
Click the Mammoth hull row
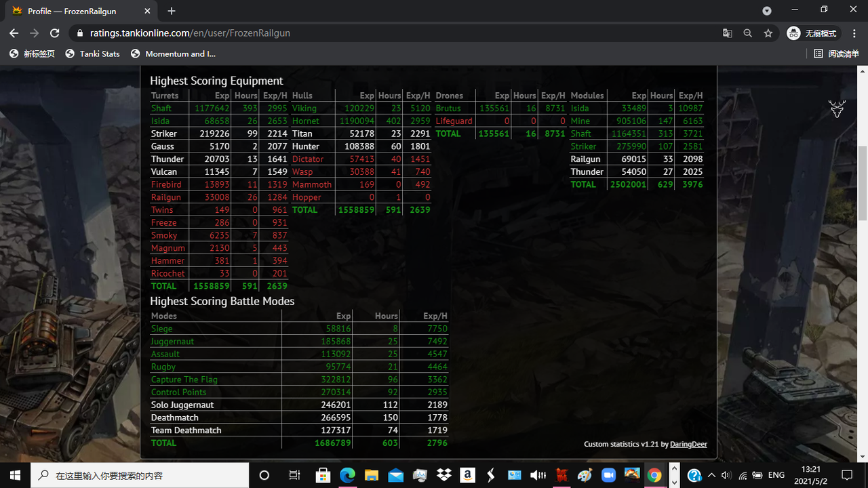pos(361,184)
